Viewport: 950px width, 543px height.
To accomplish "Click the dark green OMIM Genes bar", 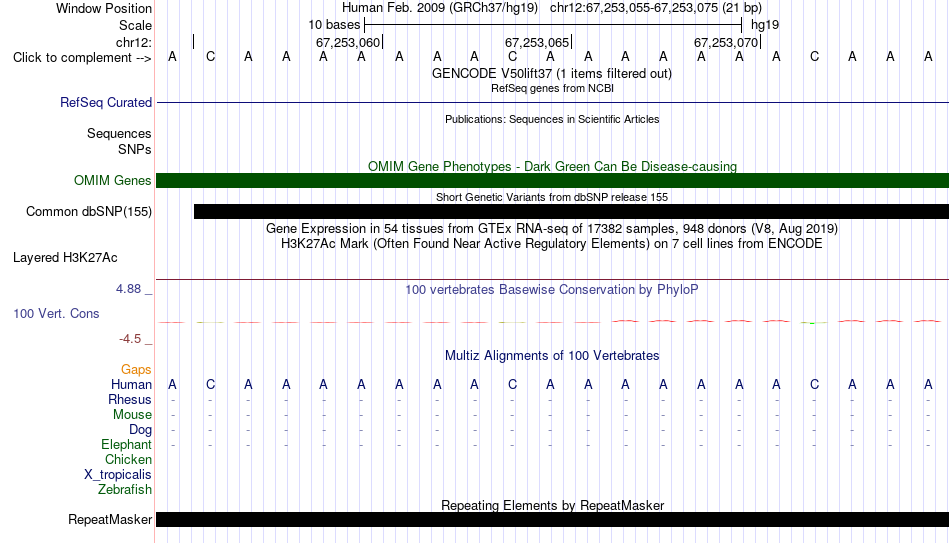I will coord(553,181).
